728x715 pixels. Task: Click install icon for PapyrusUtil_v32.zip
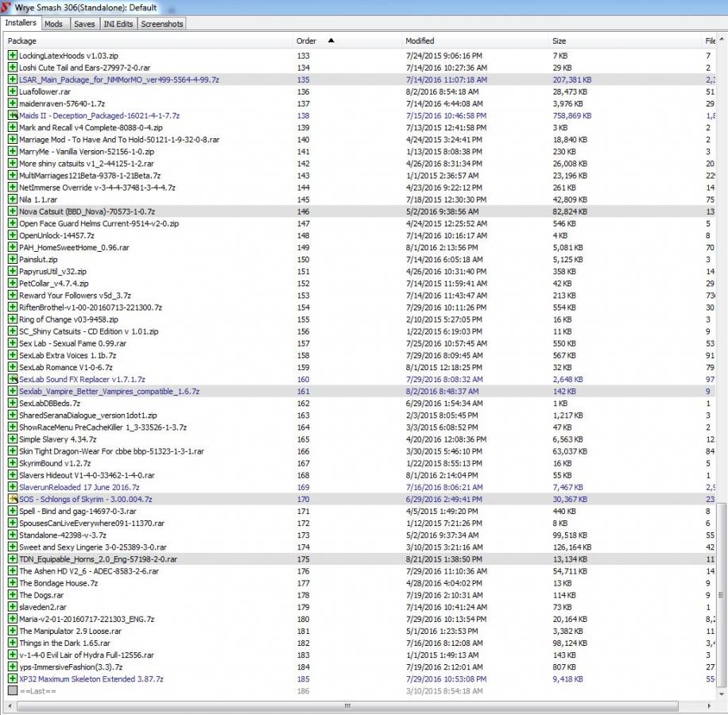click(13, 272)
